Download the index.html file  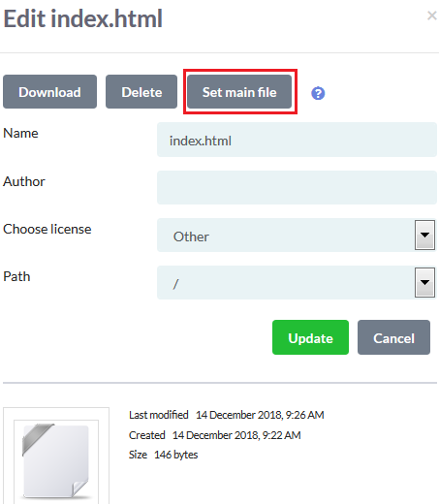tap(49, 92)
